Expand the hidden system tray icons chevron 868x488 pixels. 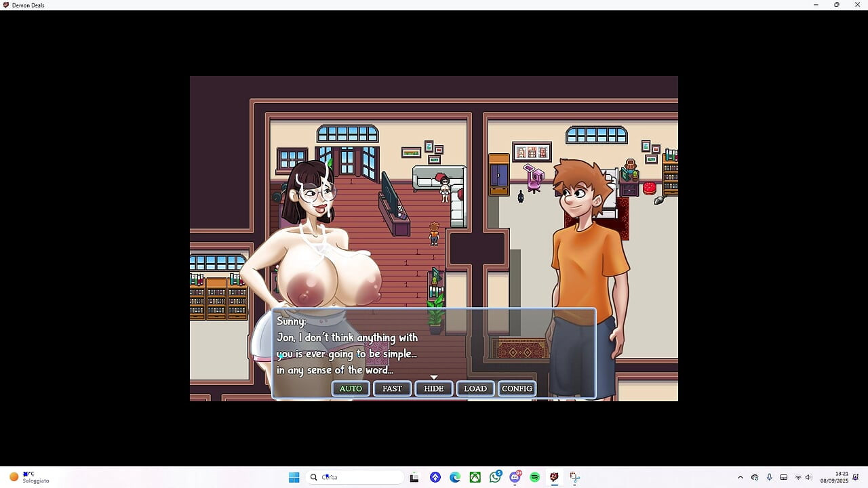click(740, 477)
